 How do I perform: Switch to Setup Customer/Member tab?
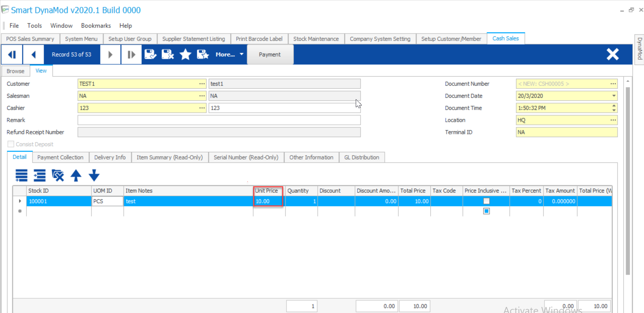tap(451, 39)
